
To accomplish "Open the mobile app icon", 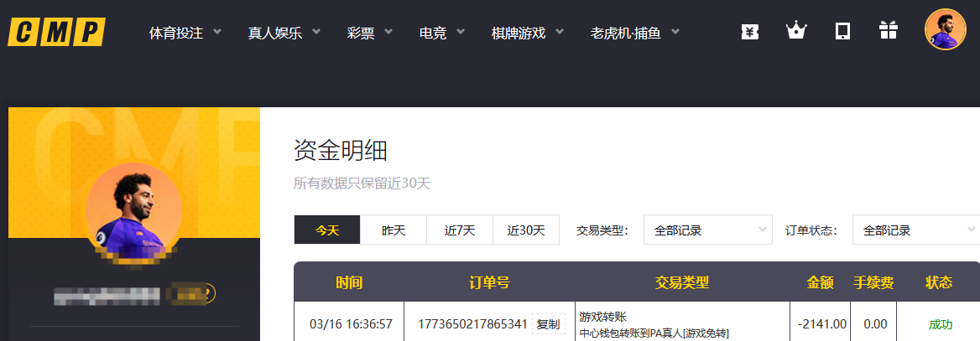I will 842,32.
